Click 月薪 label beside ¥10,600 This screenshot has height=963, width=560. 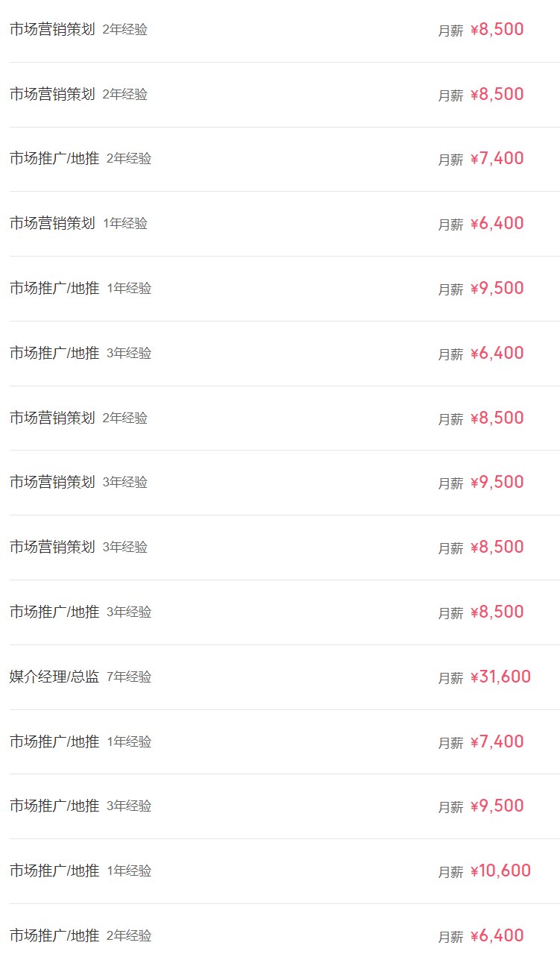coord(450,872)
